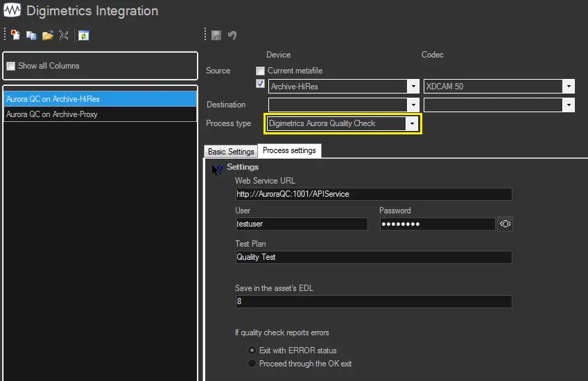Viewport: 588px width, 381px height.
Task: Click the Delete (scissors) toolbar icon
Action: coord(63,35)
